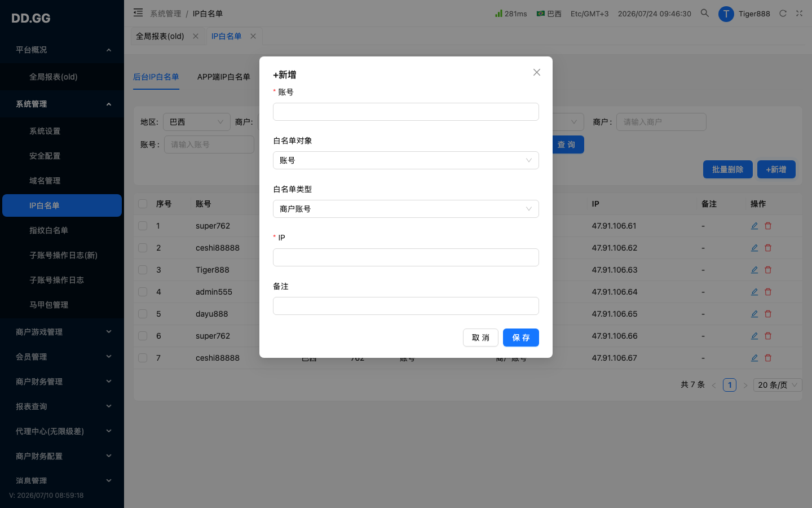Expand the 会员管理 sidebar group

point(62,357)
